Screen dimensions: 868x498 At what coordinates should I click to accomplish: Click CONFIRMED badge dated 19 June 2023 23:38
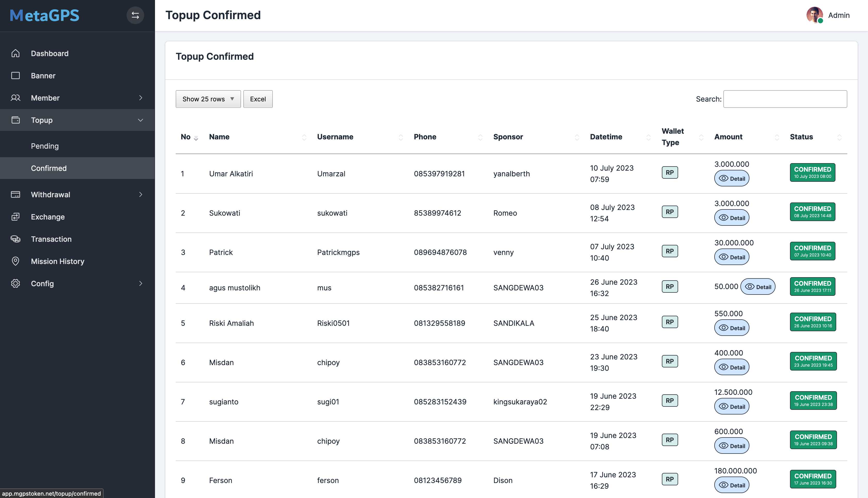tap(813, 401)
